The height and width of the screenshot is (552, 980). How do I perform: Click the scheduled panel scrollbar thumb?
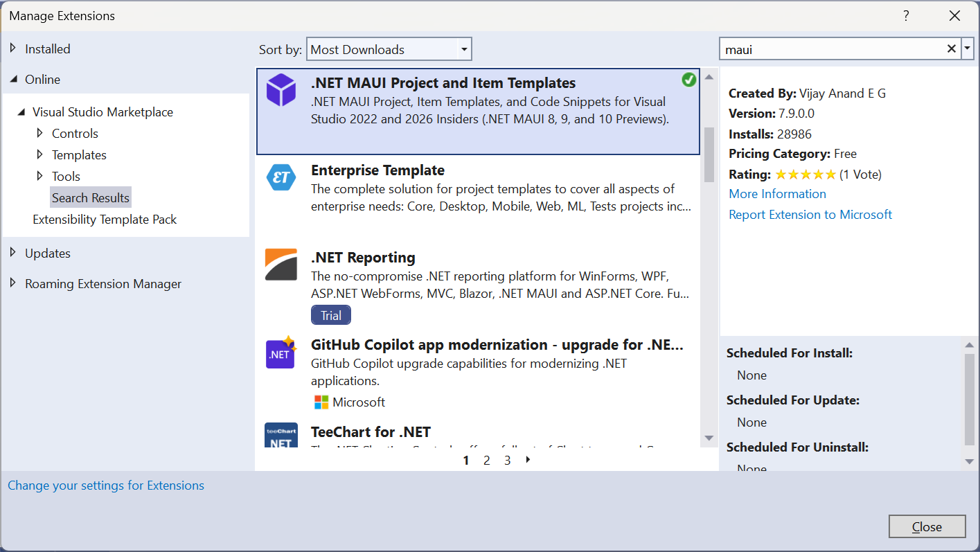click(969, 399)
